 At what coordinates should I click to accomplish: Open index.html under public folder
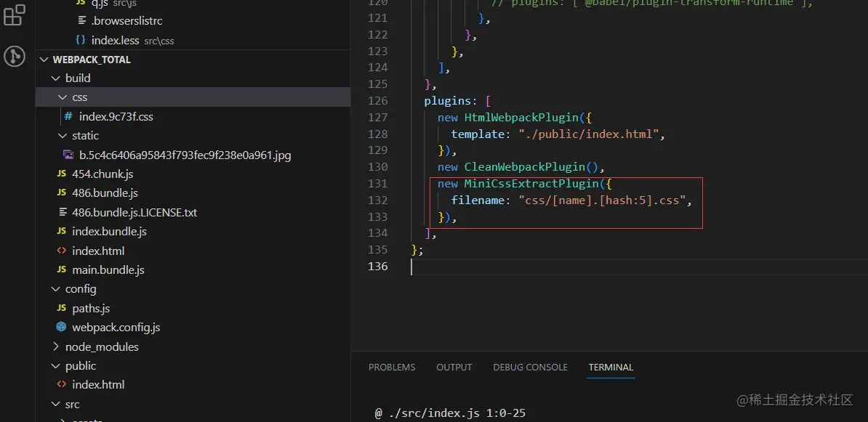point(98,384)
